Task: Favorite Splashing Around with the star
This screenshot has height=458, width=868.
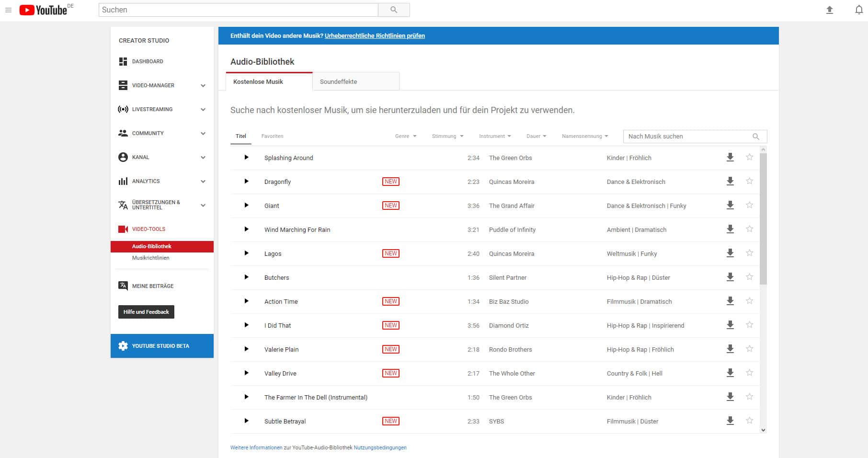Action: click(750, 157)
